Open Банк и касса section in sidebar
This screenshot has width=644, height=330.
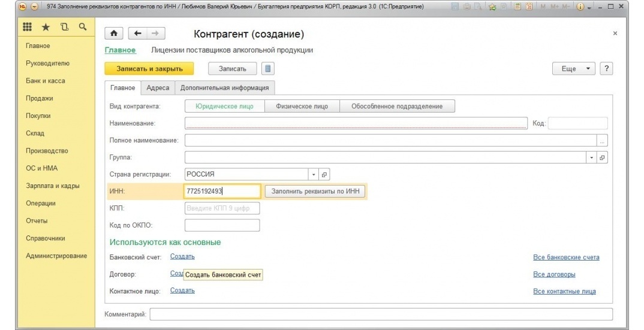(x=46, y=81)
